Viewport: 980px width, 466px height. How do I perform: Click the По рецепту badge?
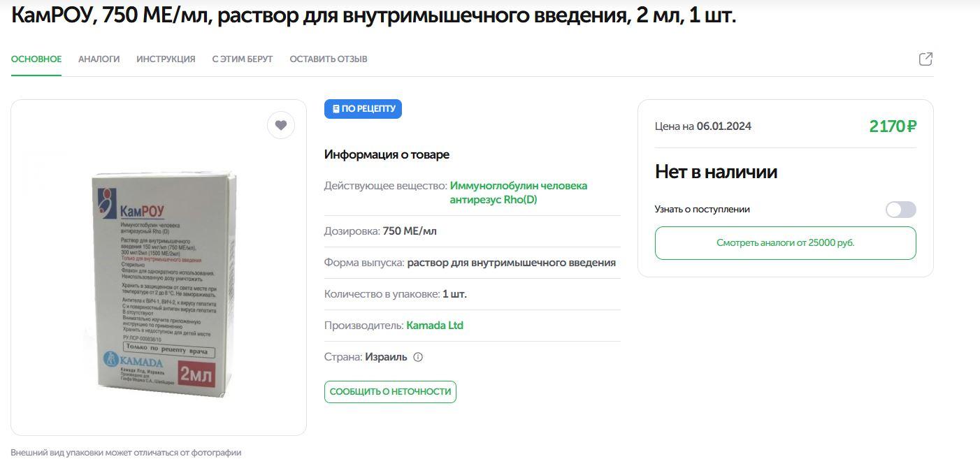(x=363, y=109)
